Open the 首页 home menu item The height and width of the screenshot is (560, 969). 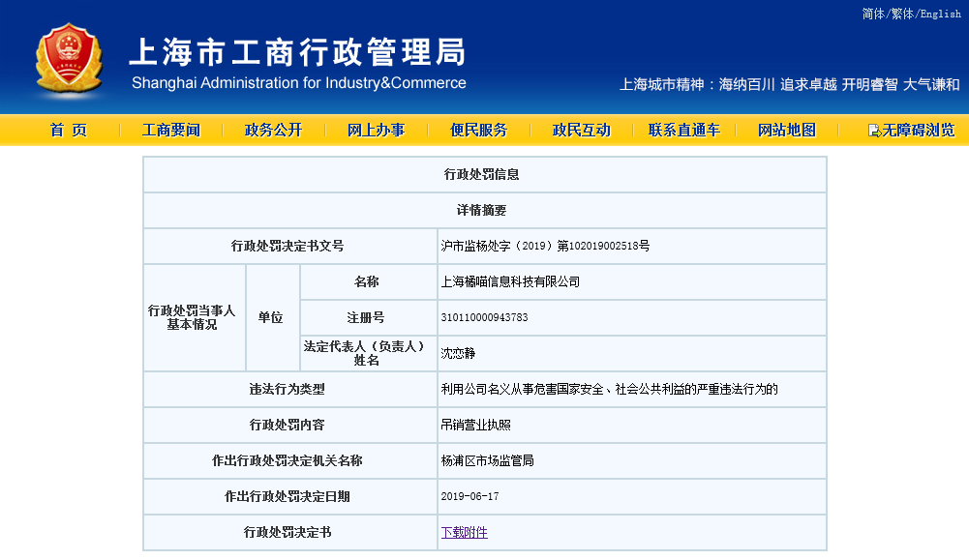point(68,131)
